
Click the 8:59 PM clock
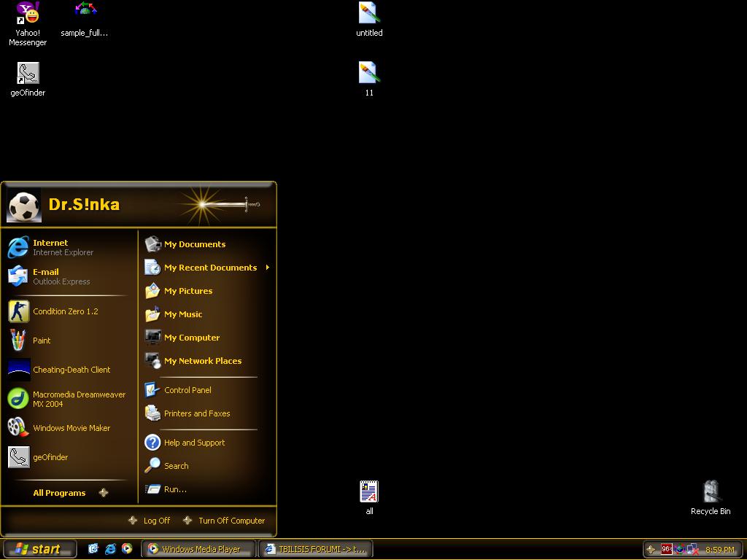(x=720, y=550)
